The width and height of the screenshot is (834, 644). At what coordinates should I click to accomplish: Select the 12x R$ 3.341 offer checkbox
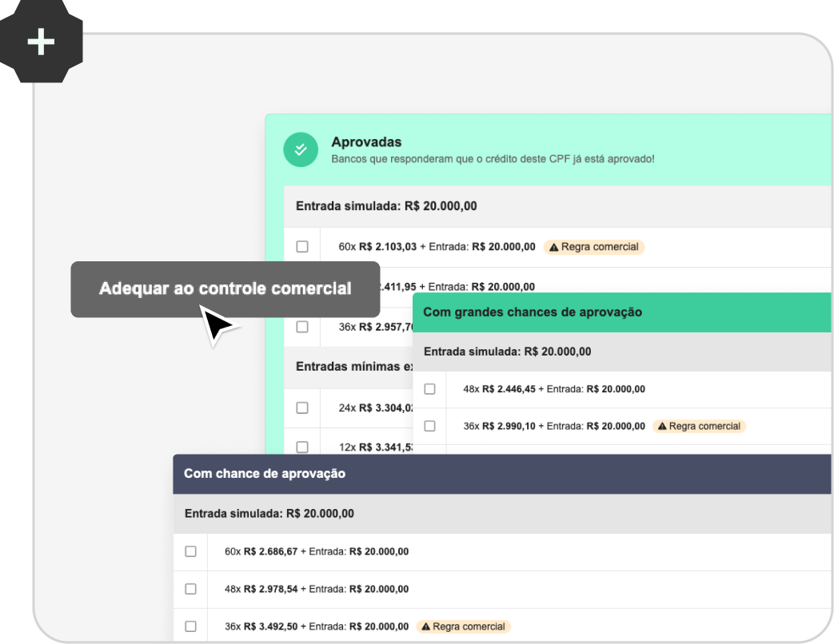click(302, 447)
